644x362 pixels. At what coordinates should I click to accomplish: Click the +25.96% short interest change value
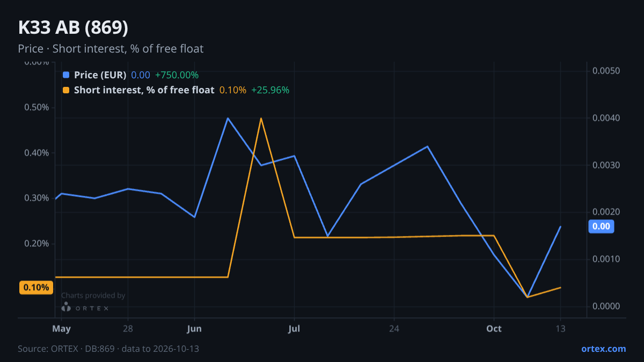[270, 90]
